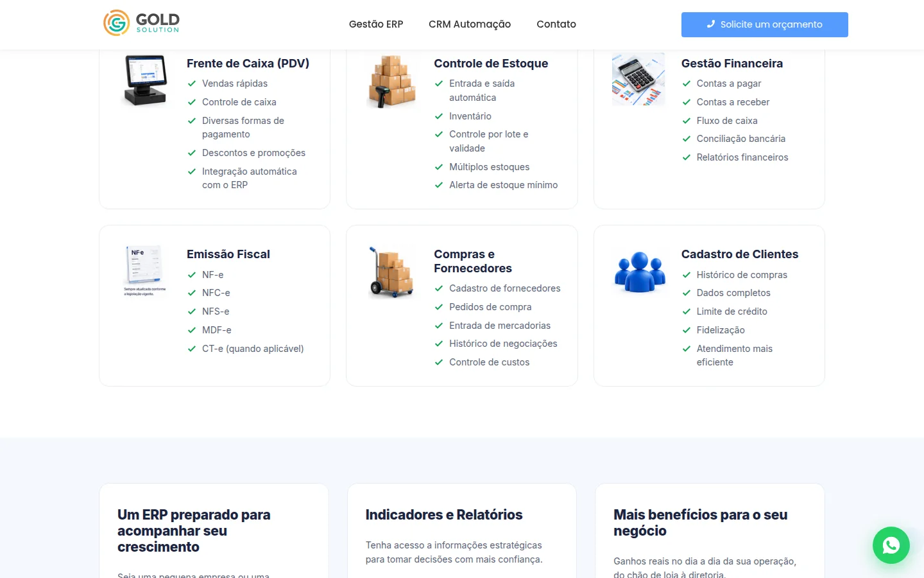Click the NFe document image for Emissão Fiscal
924x578 pixels.
coord(144,270)
